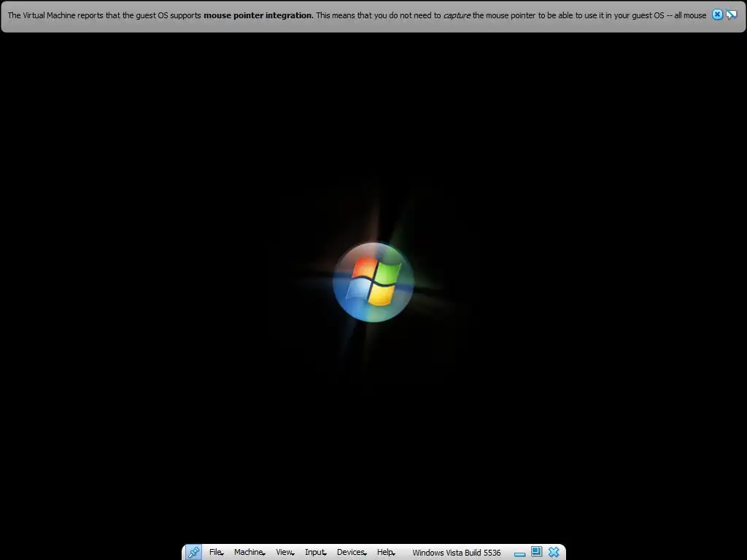Open the View menu

pyautogui.click(x=285, y=552)
